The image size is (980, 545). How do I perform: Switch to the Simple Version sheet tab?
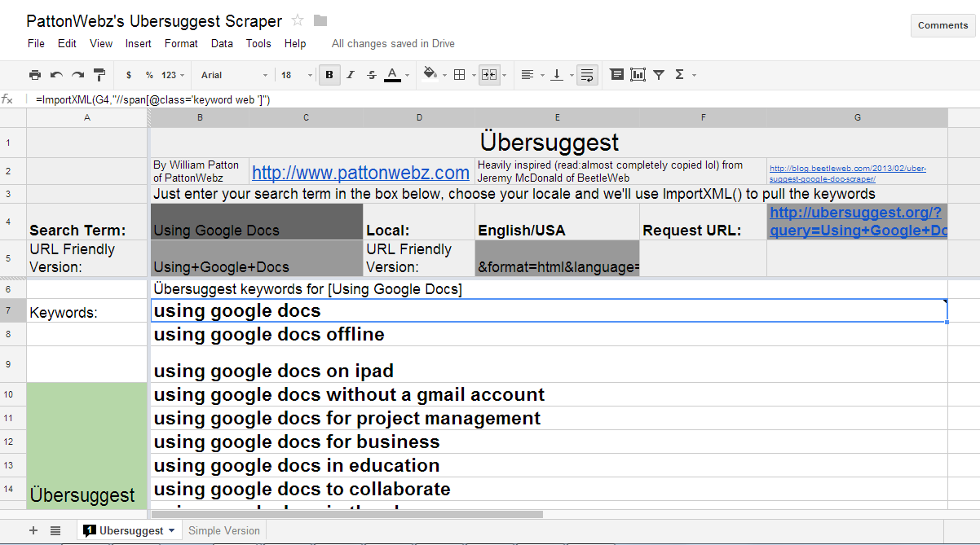point(224,530)
